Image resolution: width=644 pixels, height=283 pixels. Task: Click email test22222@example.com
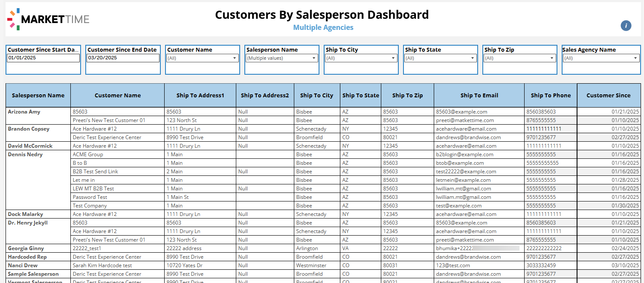coord(466,172)
